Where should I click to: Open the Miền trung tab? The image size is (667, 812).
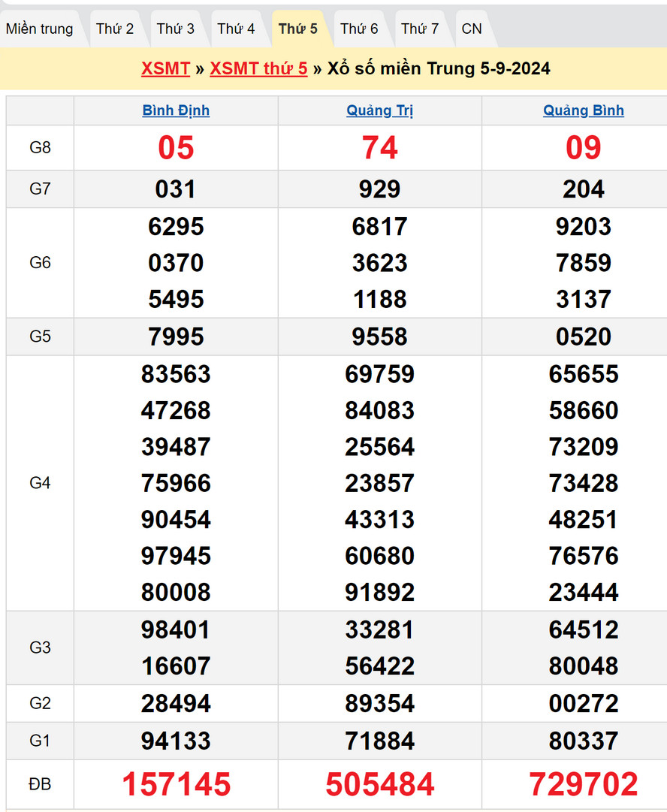tap(40, 29)
